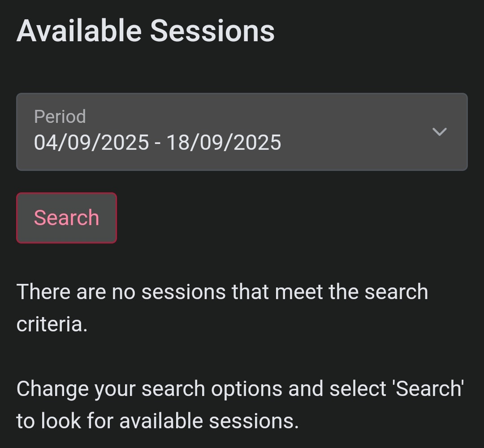484x448 pixels.
Task: Click the word 'Sessions' in the heading
Action: [x=212, y=31]
